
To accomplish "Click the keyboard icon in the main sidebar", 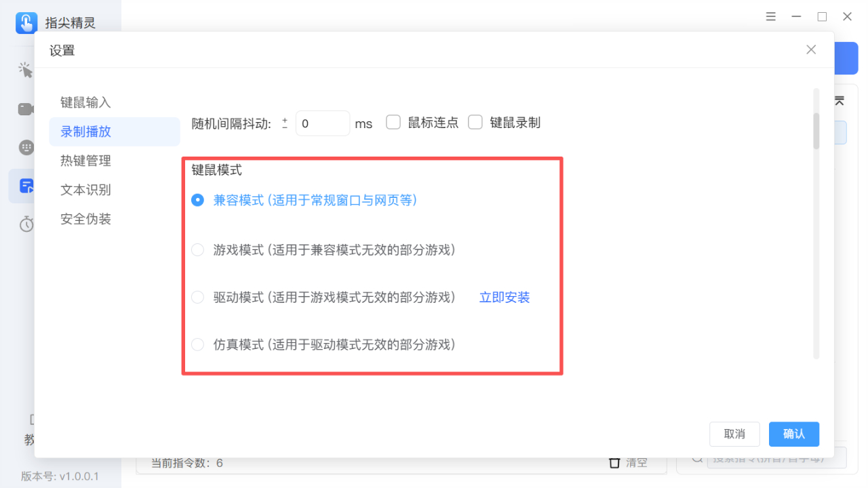I will coord(26,148).
